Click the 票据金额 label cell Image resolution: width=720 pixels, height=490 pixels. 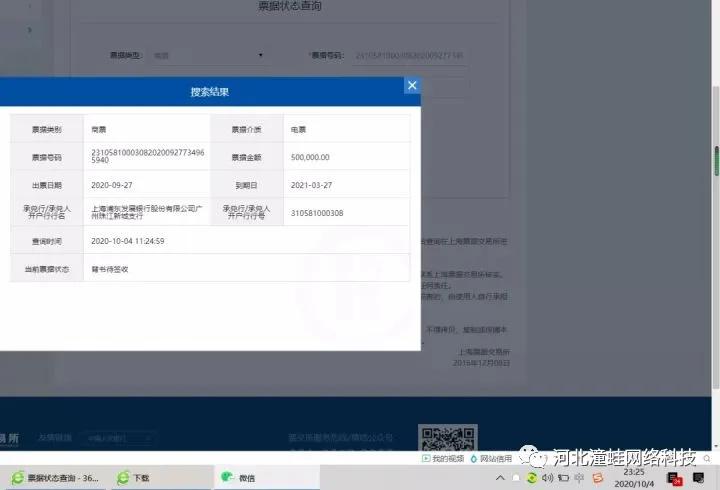pos(247,157)
